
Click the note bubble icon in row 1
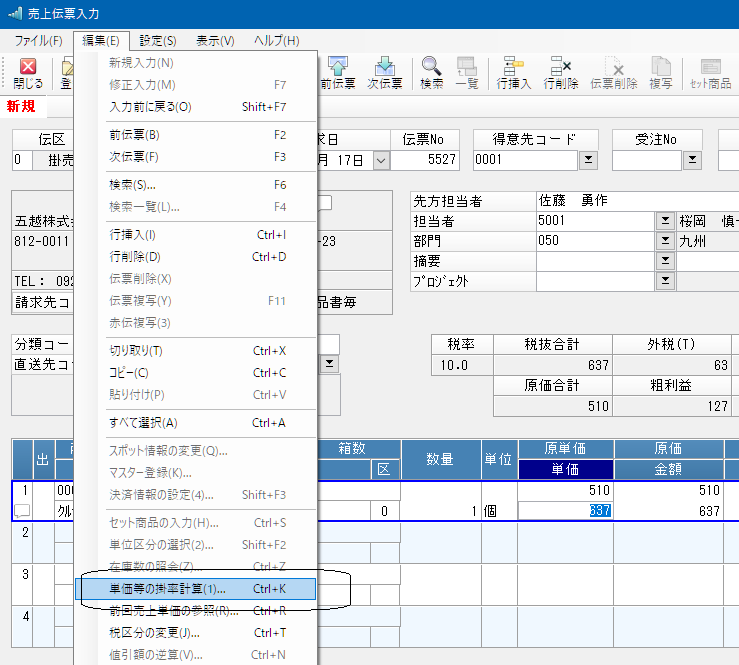(x=22, y=511)
